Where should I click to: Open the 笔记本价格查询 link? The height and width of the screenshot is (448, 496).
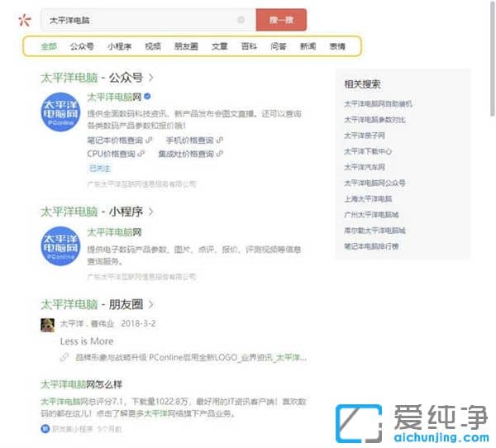pyautogui.click(x=114, y=140)
